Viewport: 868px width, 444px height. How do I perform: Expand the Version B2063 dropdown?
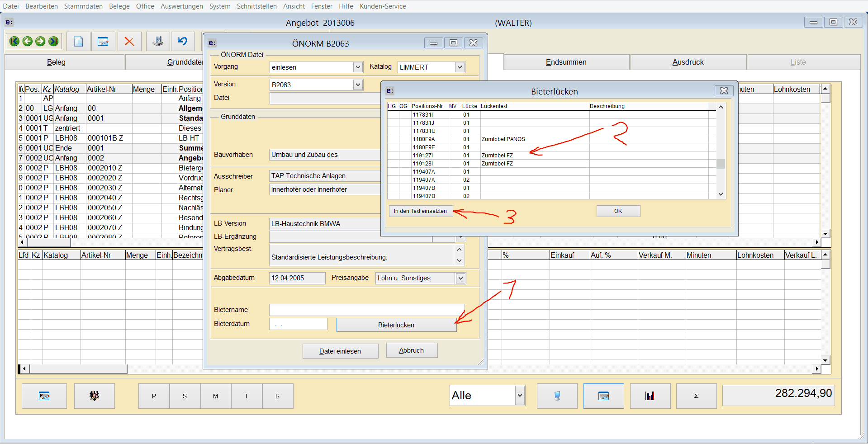pyautogui.click(x=358, y=85)
